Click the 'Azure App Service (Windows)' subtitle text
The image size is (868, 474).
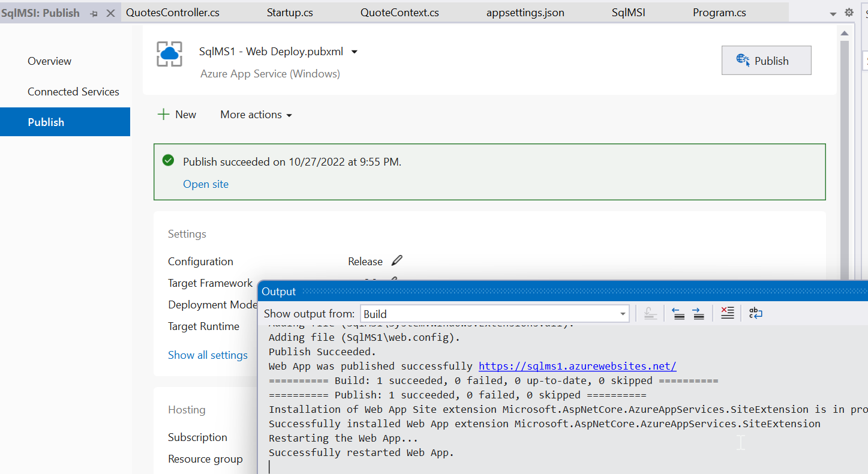pyautogui.click(x=270, y=74)
